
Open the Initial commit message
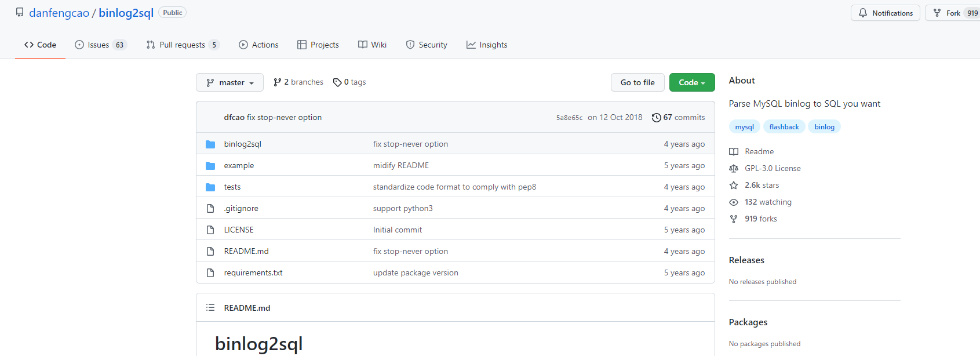click(398, 230)
